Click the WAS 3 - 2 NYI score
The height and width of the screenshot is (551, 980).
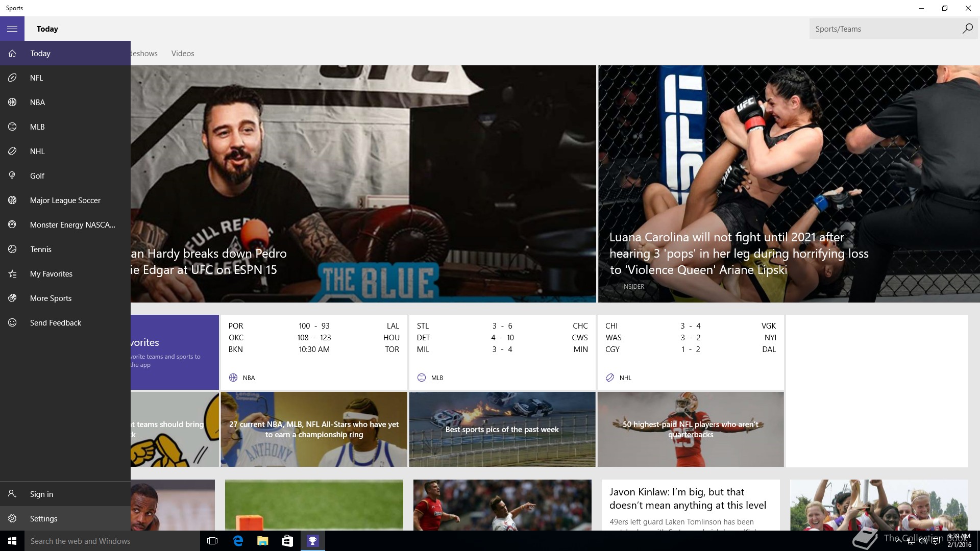click(691, 337)
